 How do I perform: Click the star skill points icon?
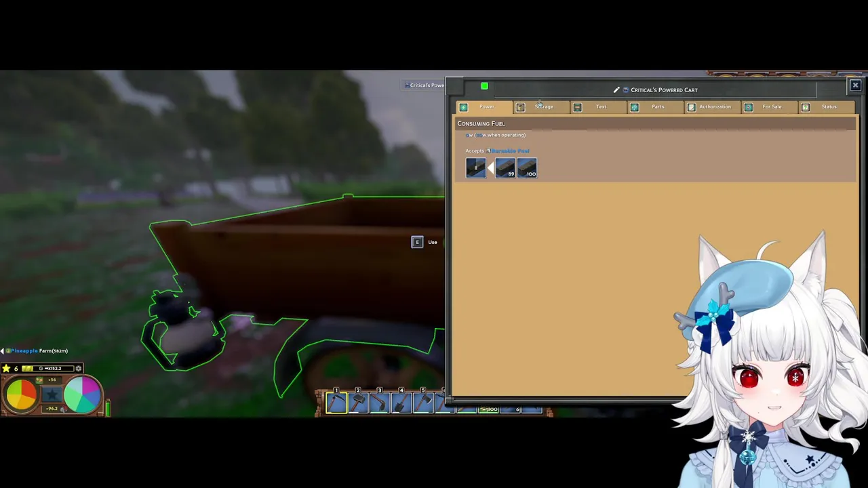pos(6,368)
